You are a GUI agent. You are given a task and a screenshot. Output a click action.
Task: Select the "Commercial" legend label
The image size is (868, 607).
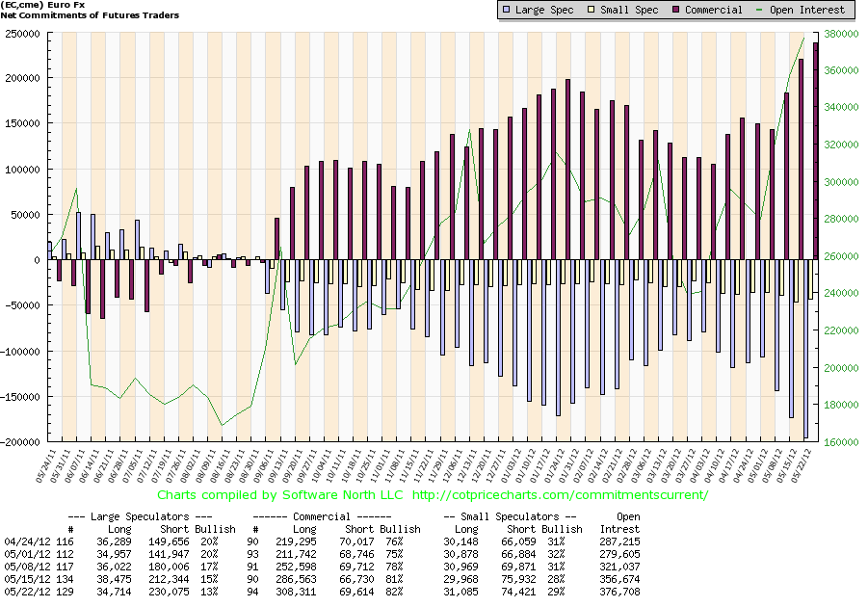pos(714,10)
